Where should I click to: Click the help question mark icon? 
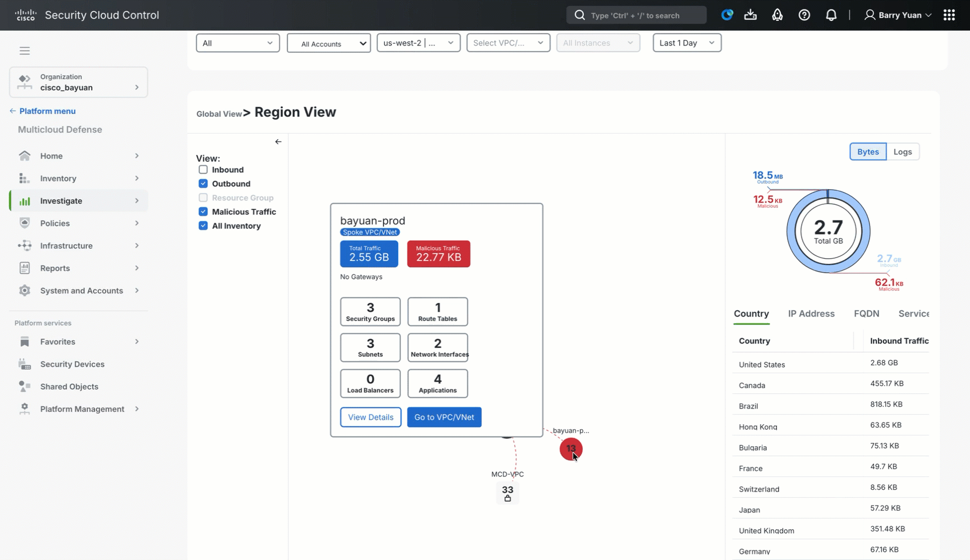[804, 15]
